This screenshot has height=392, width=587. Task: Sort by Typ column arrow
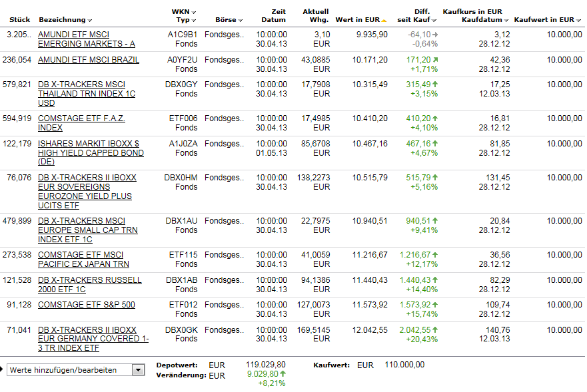193,20
